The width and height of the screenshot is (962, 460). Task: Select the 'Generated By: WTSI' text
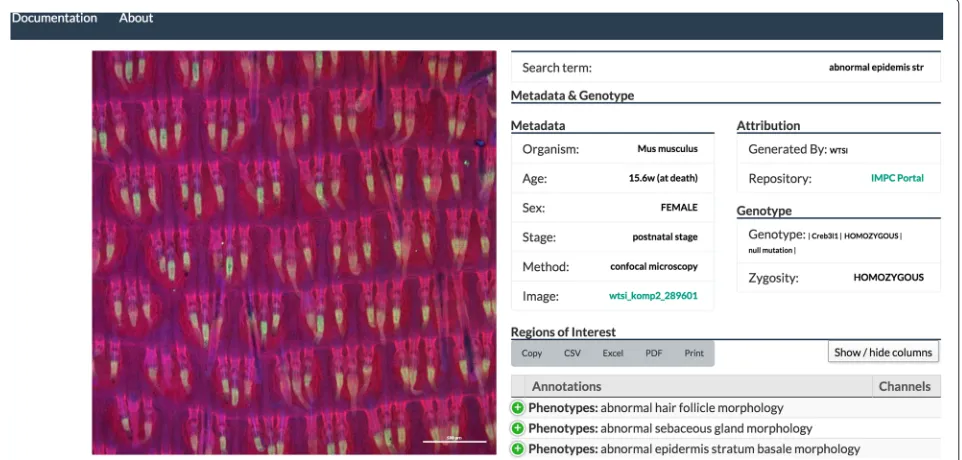point(798,149)
